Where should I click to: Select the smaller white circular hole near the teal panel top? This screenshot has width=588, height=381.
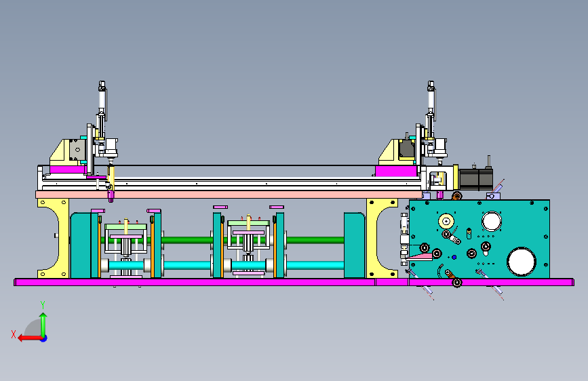click(491, 221)
